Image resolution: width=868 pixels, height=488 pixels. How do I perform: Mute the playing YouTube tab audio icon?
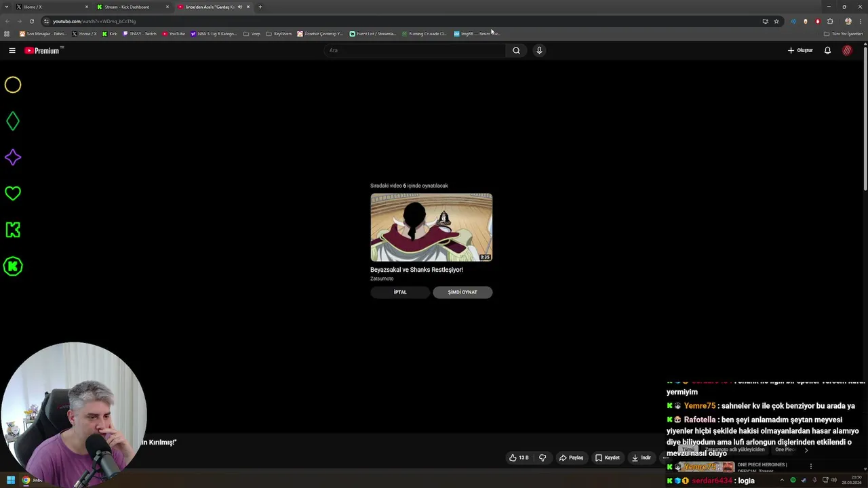pos(239,7)
